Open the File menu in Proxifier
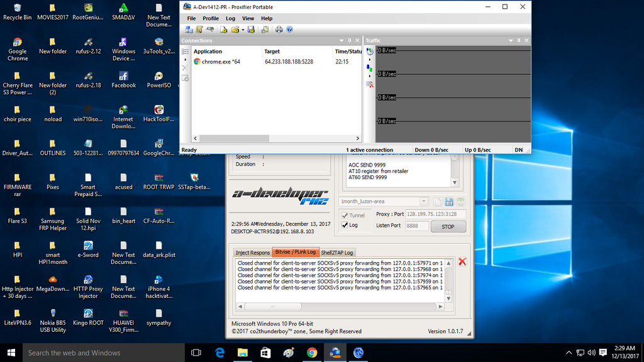 pyautogui.click(x=191, y=18)
